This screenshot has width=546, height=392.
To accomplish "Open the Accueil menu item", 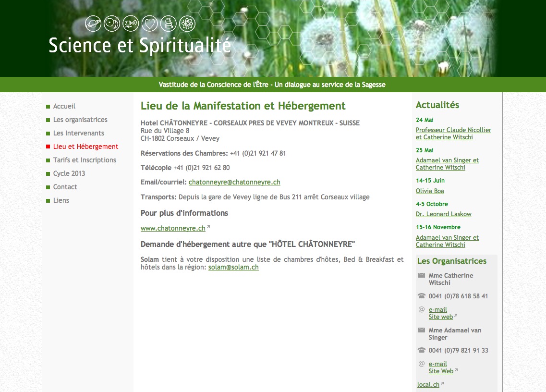I will [64, 106].
